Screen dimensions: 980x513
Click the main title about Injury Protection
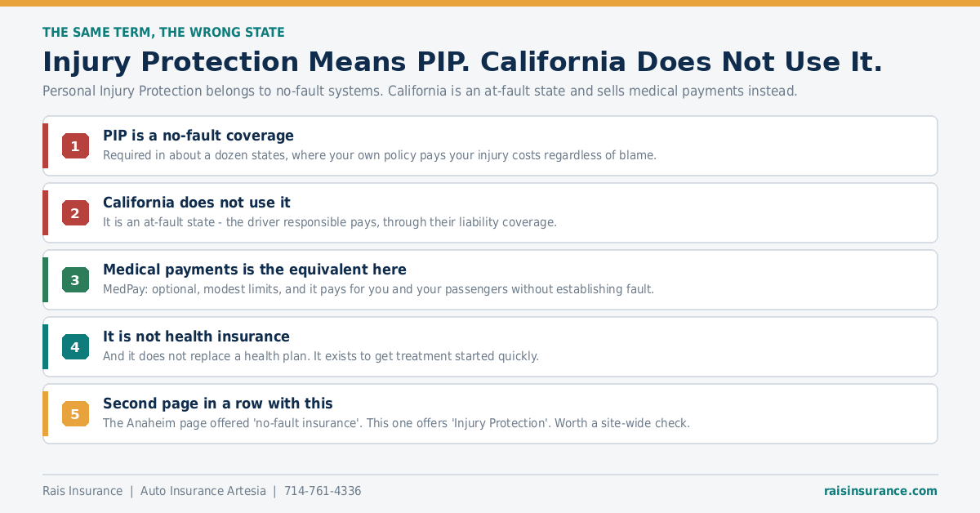462,62
